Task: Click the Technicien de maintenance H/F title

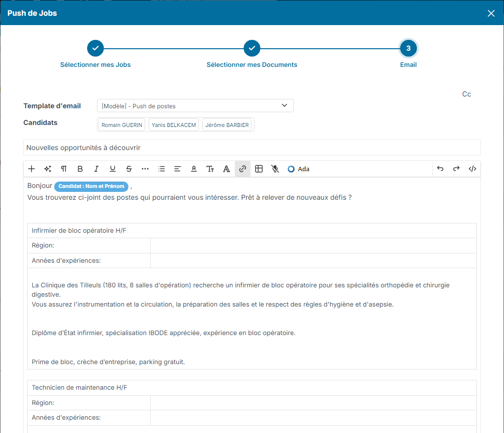Action: [79, 388]
